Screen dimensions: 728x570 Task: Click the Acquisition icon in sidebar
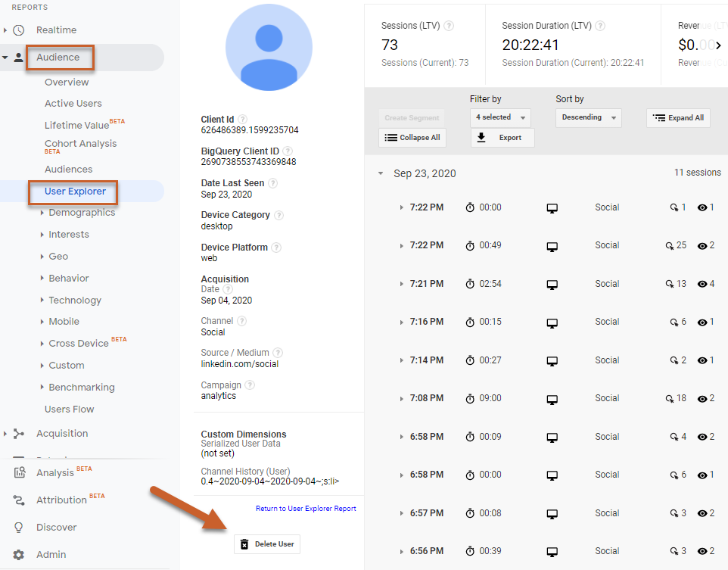click(x=19, y=434)
